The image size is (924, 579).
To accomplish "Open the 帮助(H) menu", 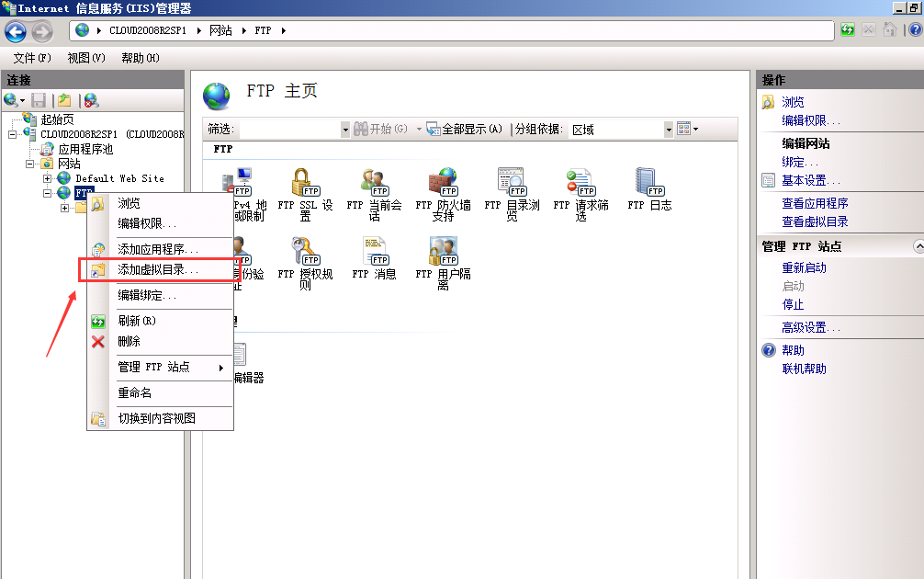I will (141, 58).
